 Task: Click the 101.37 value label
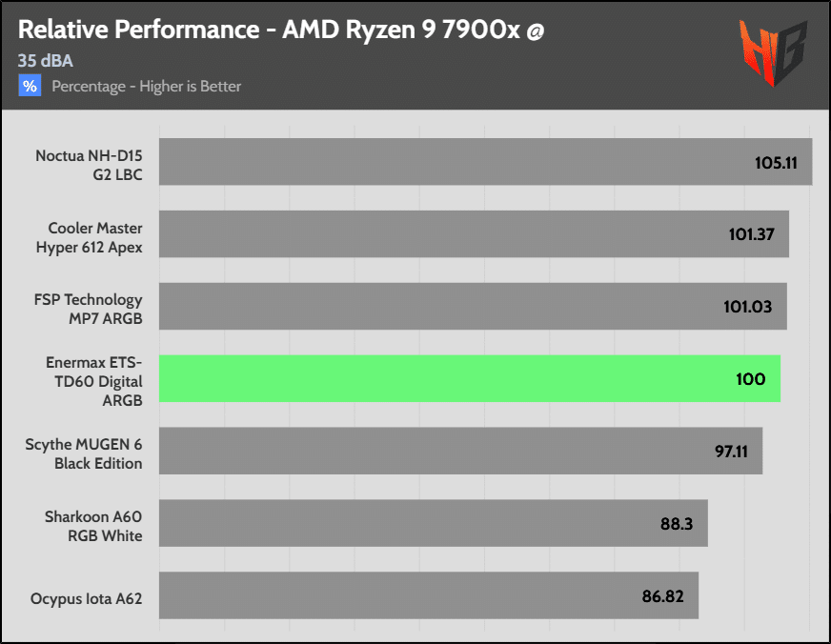(x=752, y=234)
